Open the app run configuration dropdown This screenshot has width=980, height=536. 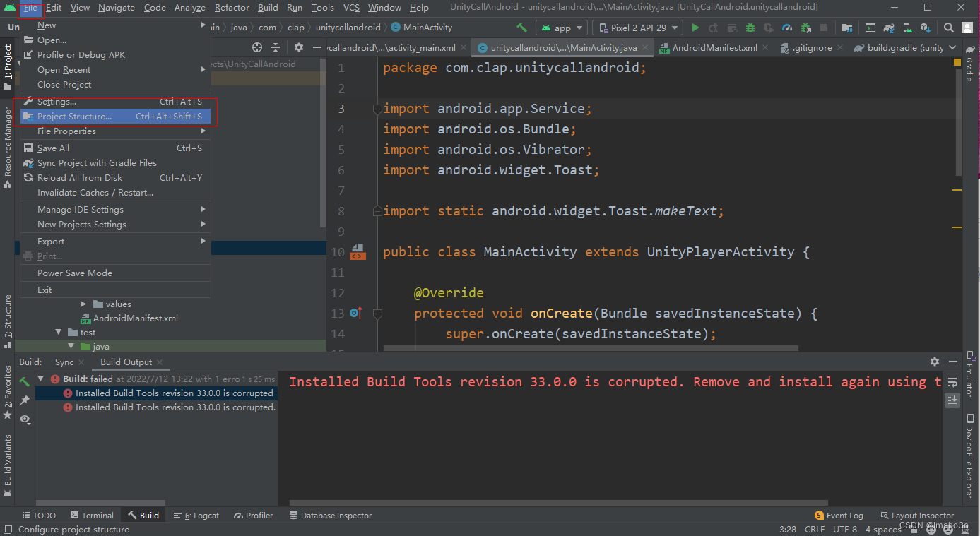click(x=562, y=28)
